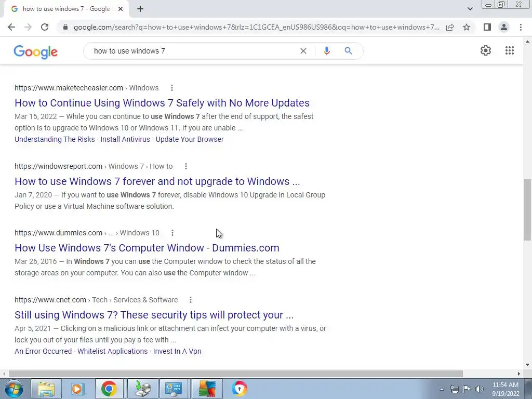Go back to the previous page
Screen dimensions: 532x399
(x=11, y=27)
